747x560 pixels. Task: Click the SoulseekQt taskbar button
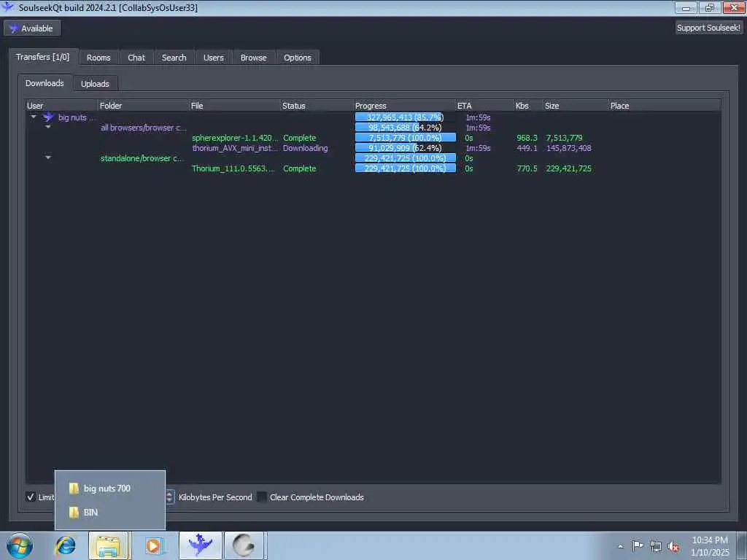point(201,545)
